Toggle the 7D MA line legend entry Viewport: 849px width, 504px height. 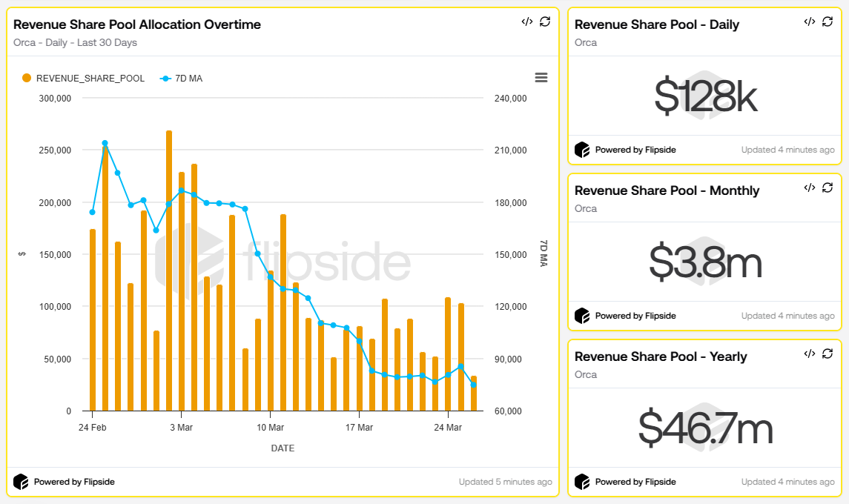(x=181, y=77)
